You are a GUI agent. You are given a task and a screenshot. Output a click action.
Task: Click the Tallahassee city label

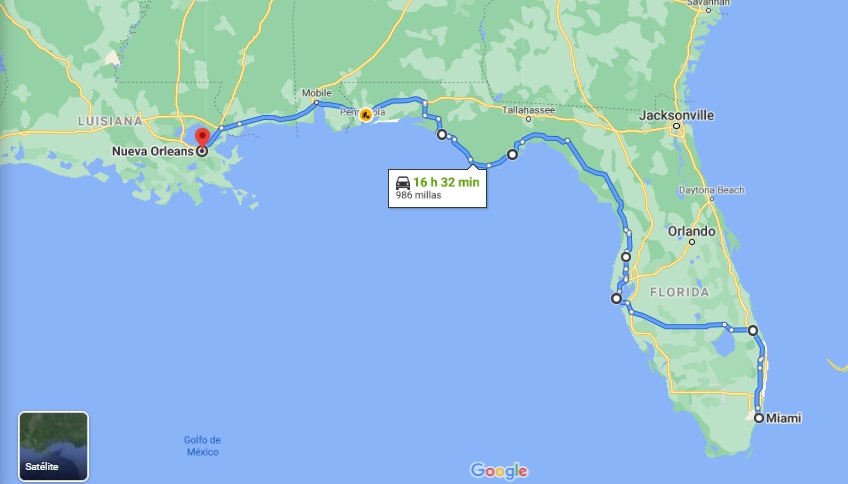pos(528,110)
